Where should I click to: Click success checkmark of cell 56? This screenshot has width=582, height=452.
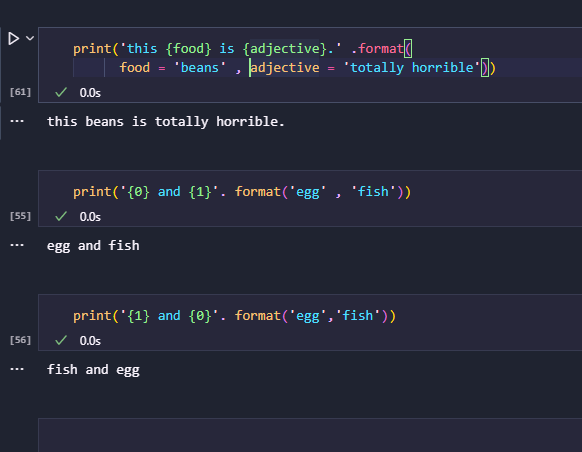pos(61,340)
